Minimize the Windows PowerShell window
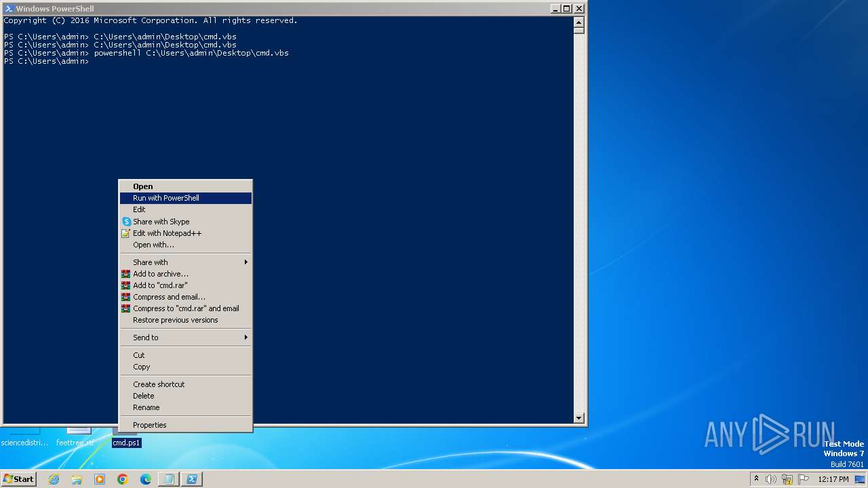 (555, 9)
